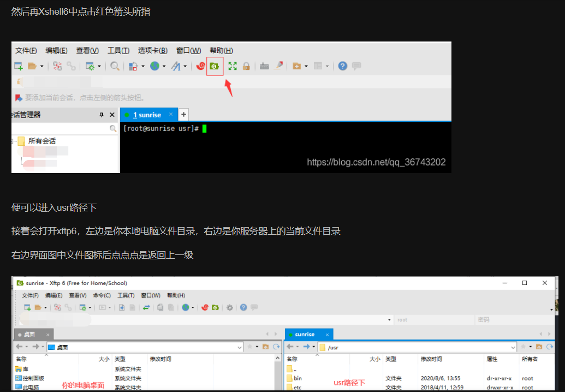This screenshot has width=565, height=392.
Task: Click the New Session icon in Xshell toolbar
Action: click(19, 66)
